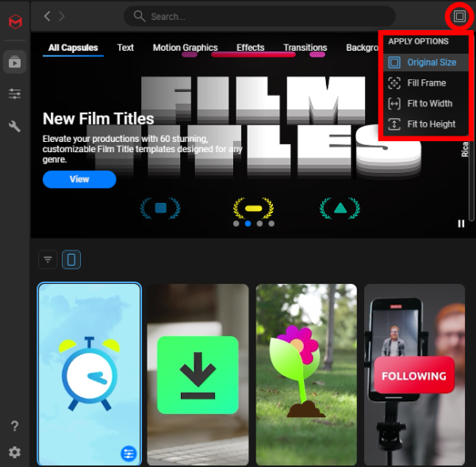Click into the Search field
Screen dimensions: 476x467
[x=259, y=16]
